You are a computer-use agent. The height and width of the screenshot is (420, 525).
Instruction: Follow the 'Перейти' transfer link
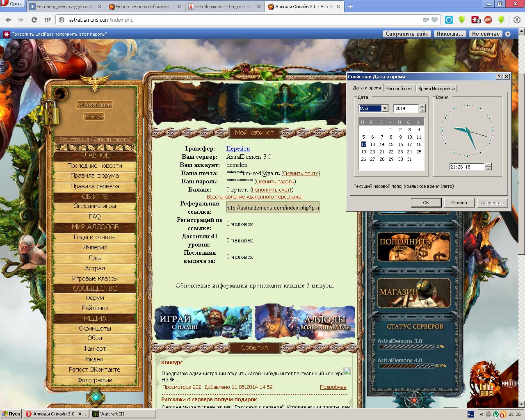238,148
